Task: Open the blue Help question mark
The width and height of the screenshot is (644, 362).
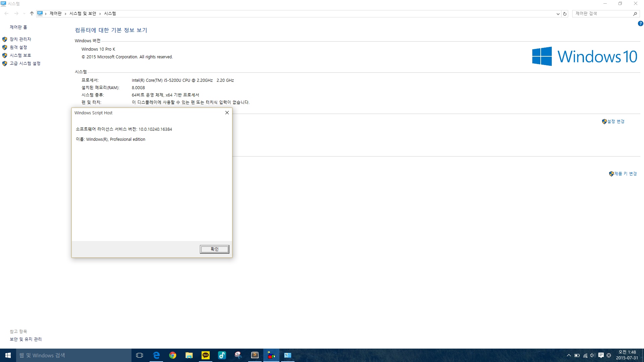Action: coord(640,23)
